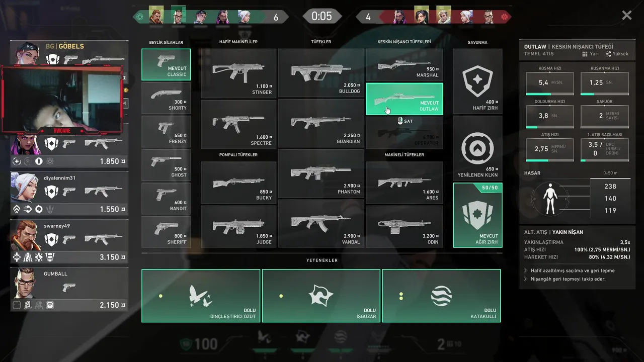
Task: Purchase Yenilenen Klkn regen shield
Action: click(x=477, y=148)
